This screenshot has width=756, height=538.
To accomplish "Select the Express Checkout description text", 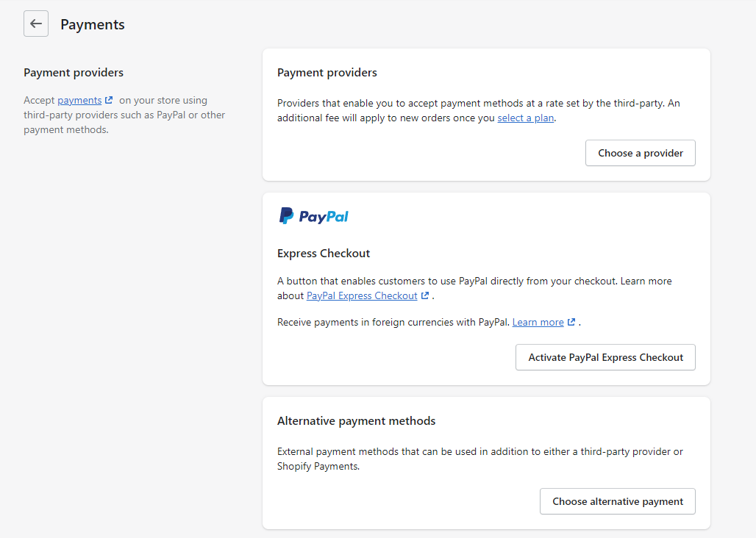I will tap(474, 281).
